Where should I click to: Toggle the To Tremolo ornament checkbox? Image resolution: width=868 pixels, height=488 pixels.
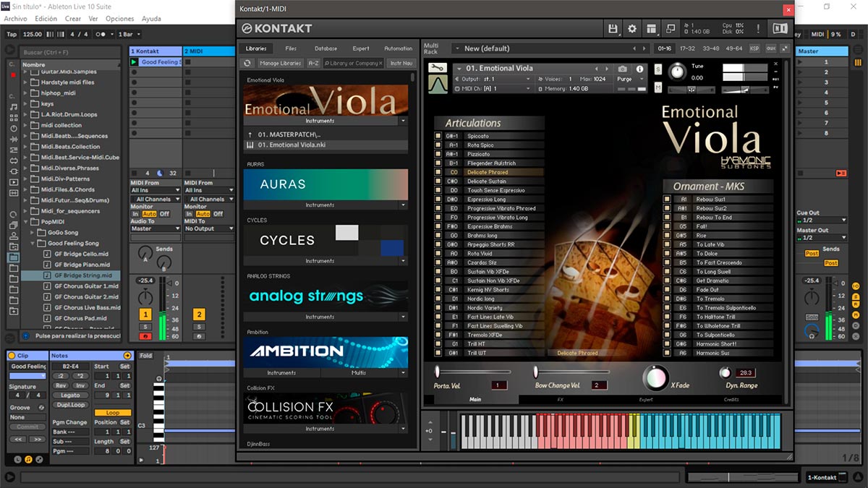pos(667,299)
